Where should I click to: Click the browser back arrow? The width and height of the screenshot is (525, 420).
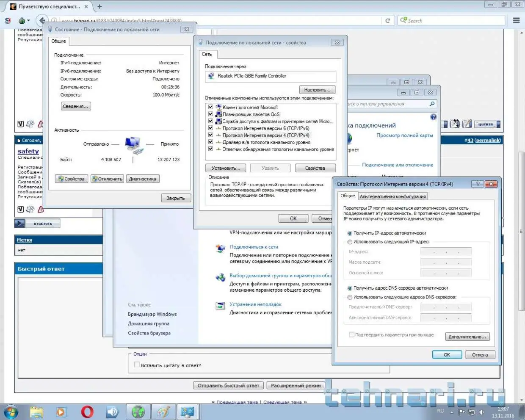pos(42,20)
